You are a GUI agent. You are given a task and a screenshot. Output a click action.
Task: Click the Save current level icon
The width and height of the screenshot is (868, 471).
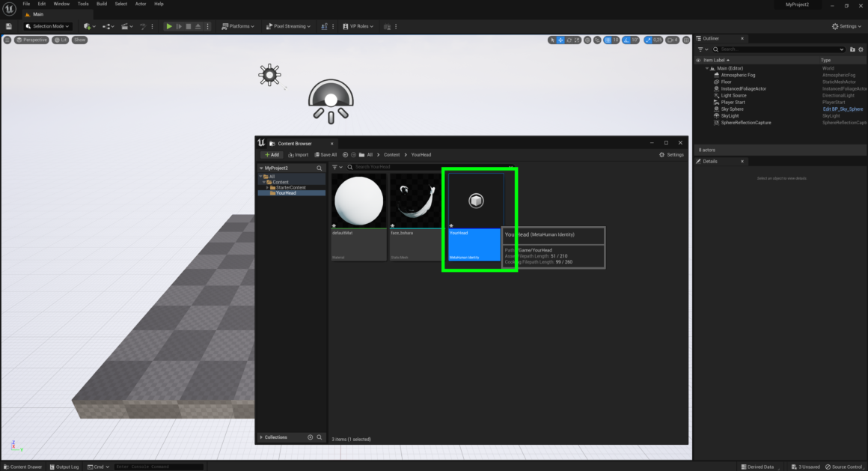[8, 26]
